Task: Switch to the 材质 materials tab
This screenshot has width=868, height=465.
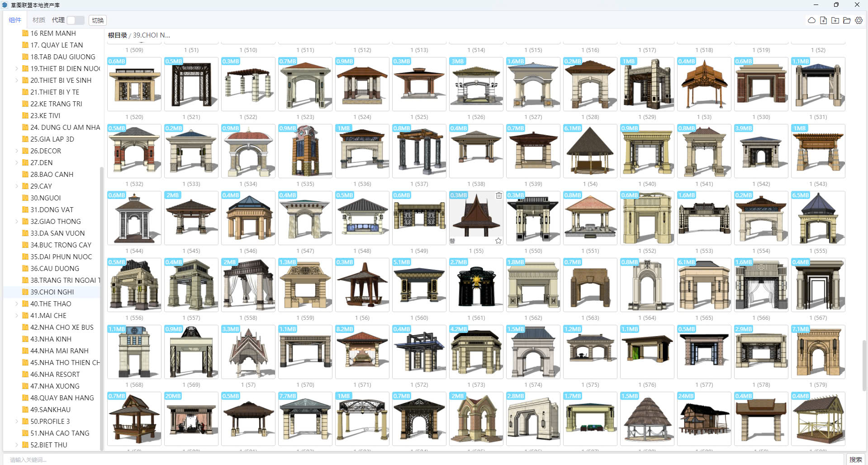Action: 39,20
